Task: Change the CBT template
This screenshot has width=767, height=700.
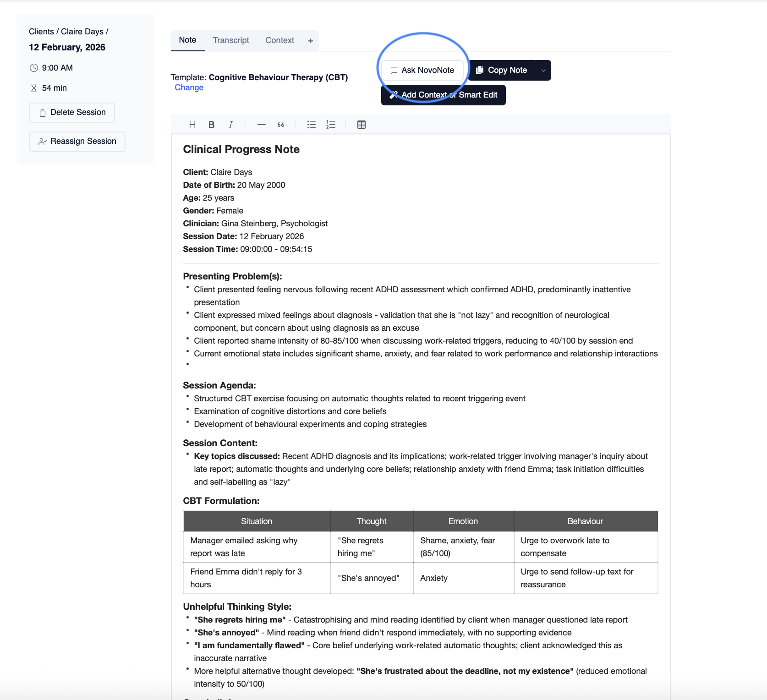Action: coord(189,87)
